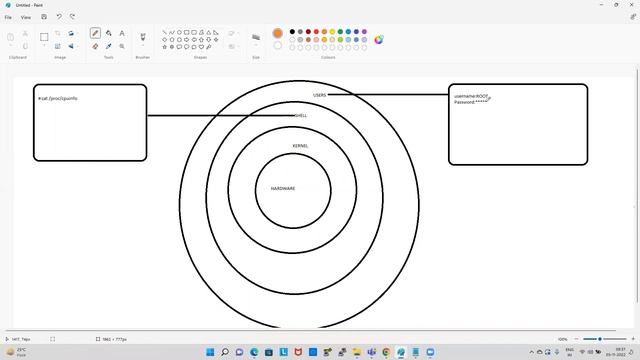Click the horizontal scrollbar under the canvas

(x=310, y=330)
